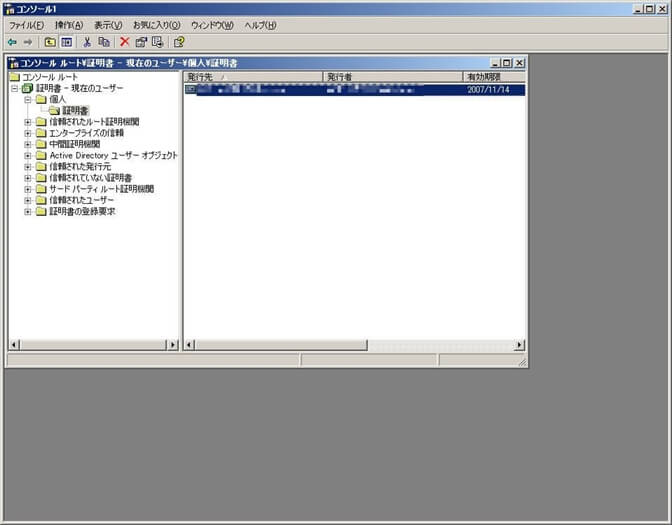672x525 pixels.
Task: Open the 操作(A) menu
Action: tap(70, 25)
